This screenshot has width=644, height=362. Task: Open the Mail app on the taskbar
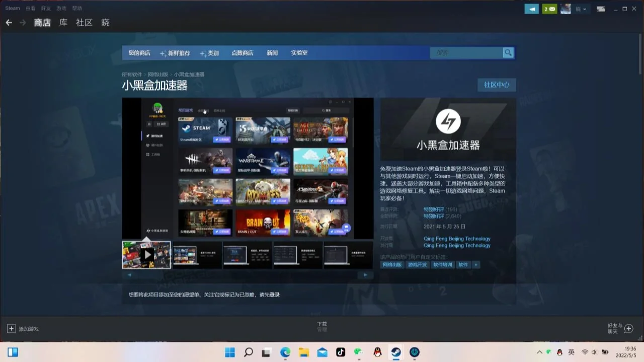point(322,352)
